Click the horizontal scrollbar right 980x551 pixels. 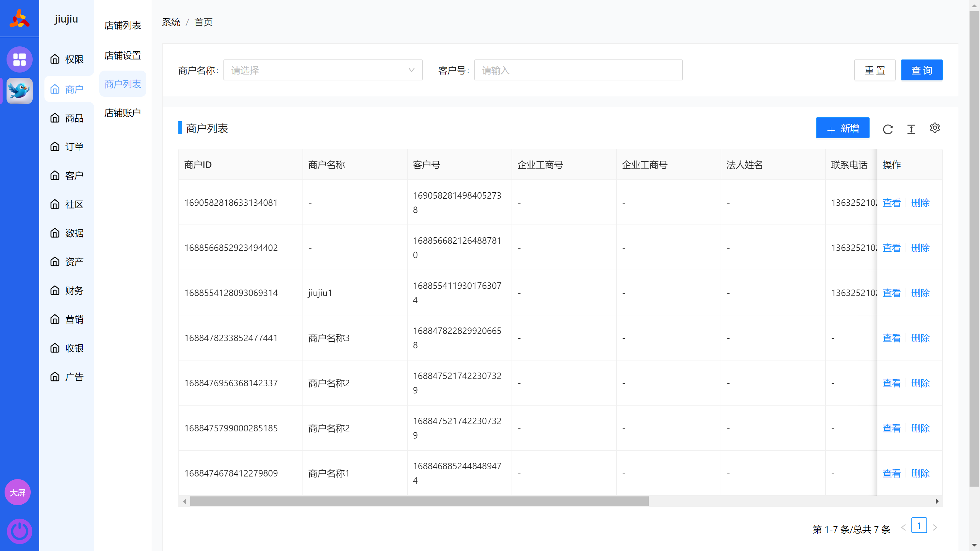point(938,500)
